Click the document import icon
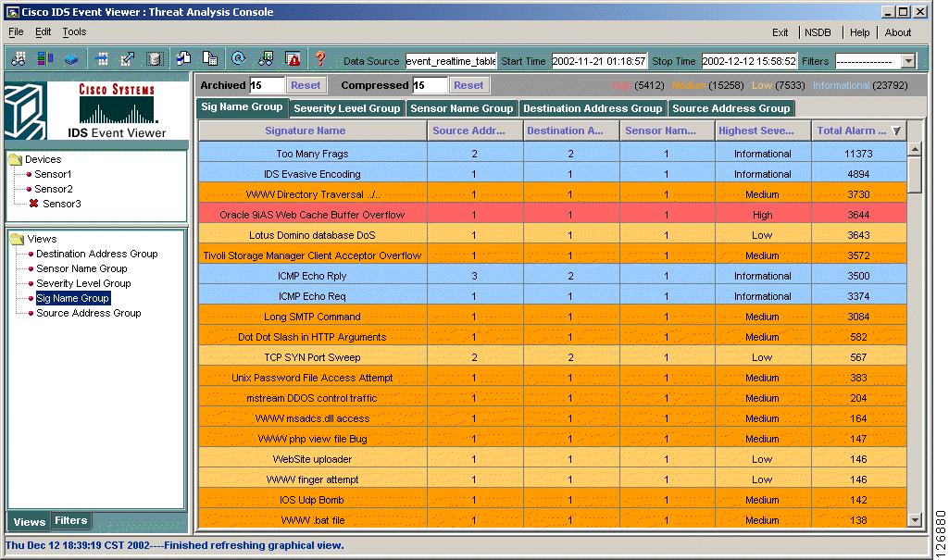This screenshot has height=560, width=949. (183, 58)
